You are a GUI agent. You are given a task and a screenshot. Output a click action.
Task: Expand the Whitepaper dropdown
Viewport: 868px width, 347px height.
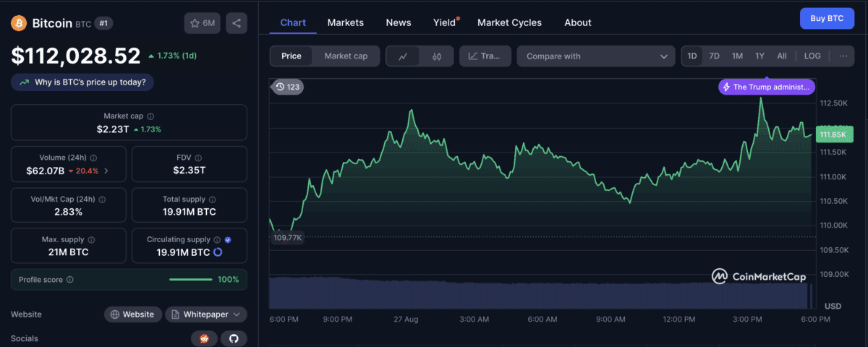click(206, 314)
